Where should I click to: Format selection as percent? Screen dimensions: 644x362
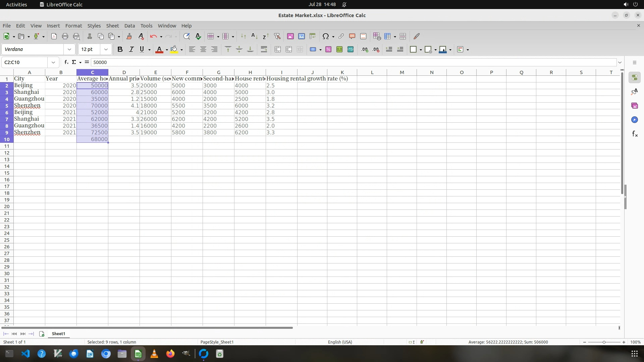click(328, 50)
